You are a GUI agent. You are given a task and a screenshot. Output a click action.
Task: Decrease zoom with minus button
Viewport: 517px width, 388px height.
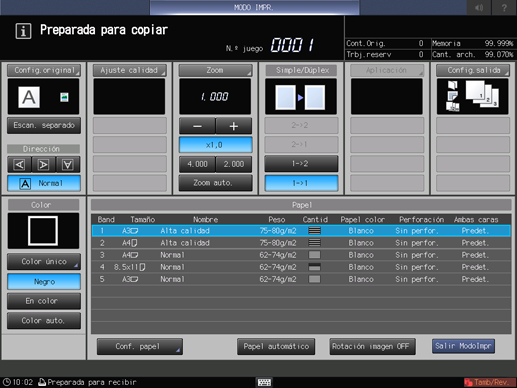pos(197,126)
